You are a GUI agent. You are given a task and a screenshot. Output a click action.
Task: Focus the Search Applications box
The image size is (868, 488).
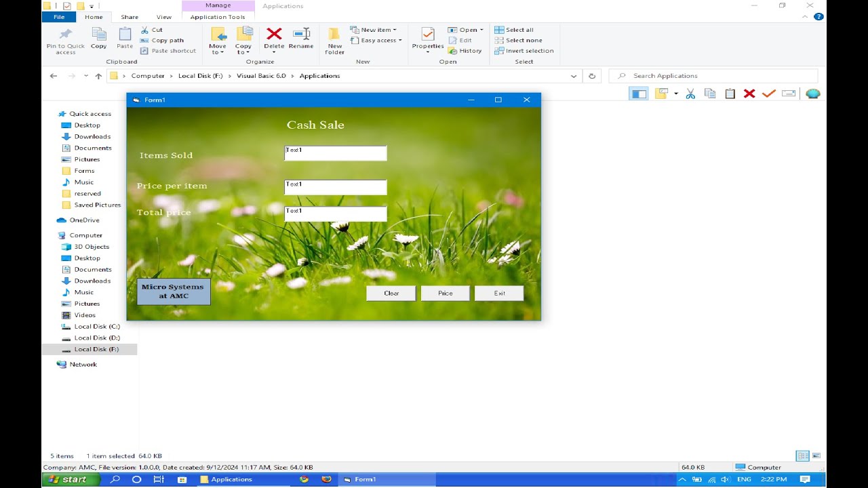pyautogui.click(x=713, y=76)
